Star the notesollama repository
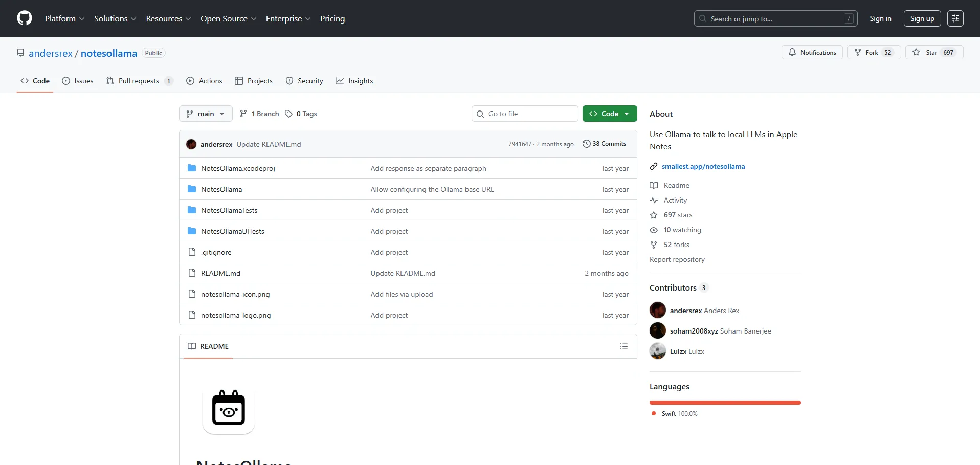 (934, 53)
